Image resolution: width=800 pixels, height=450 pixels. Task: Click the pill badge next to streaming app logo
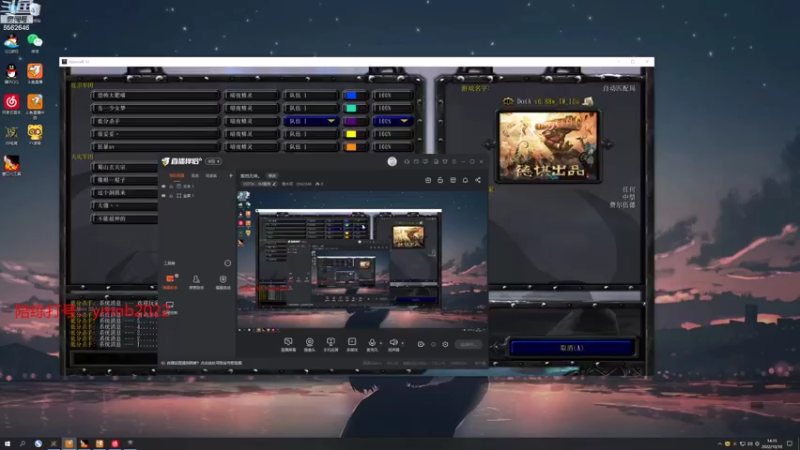point(213,161)
